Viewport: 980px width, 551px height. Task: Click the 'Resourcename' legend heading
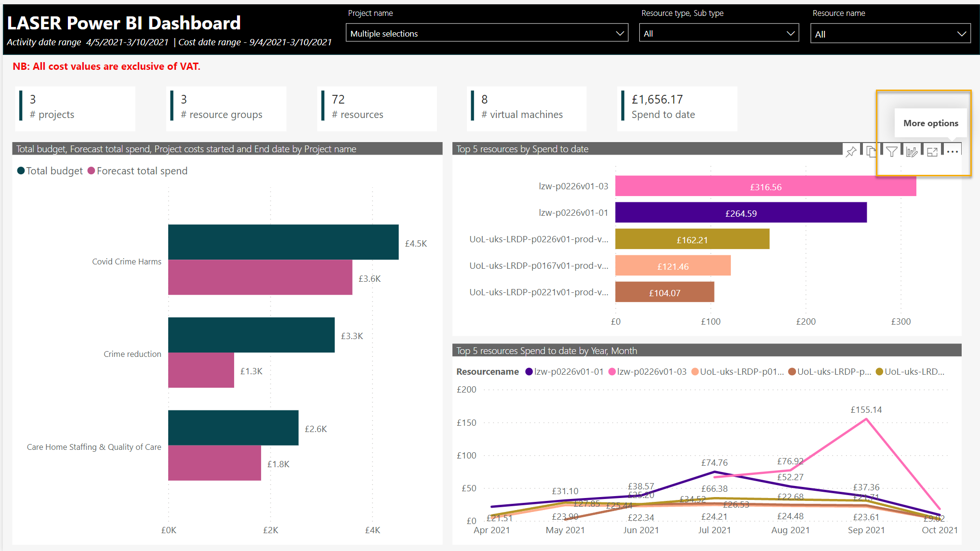pos(487,372)
